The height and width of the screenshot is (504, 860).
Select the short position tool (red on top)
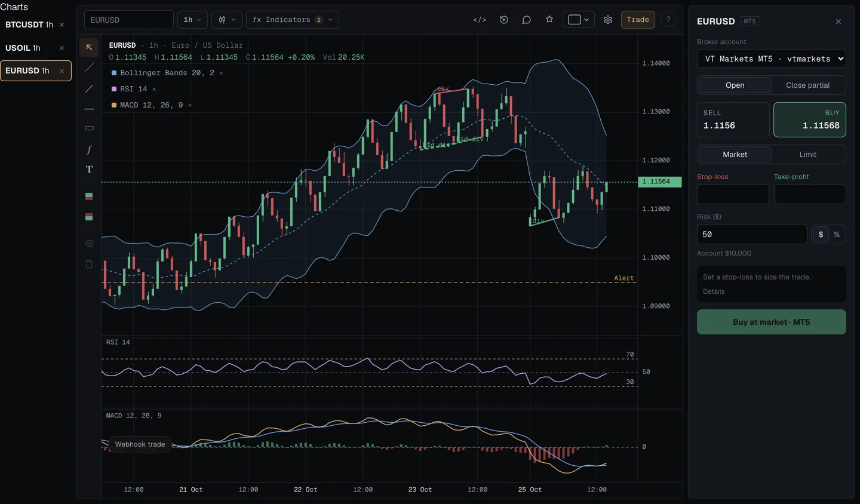click(x=89, y=217)
